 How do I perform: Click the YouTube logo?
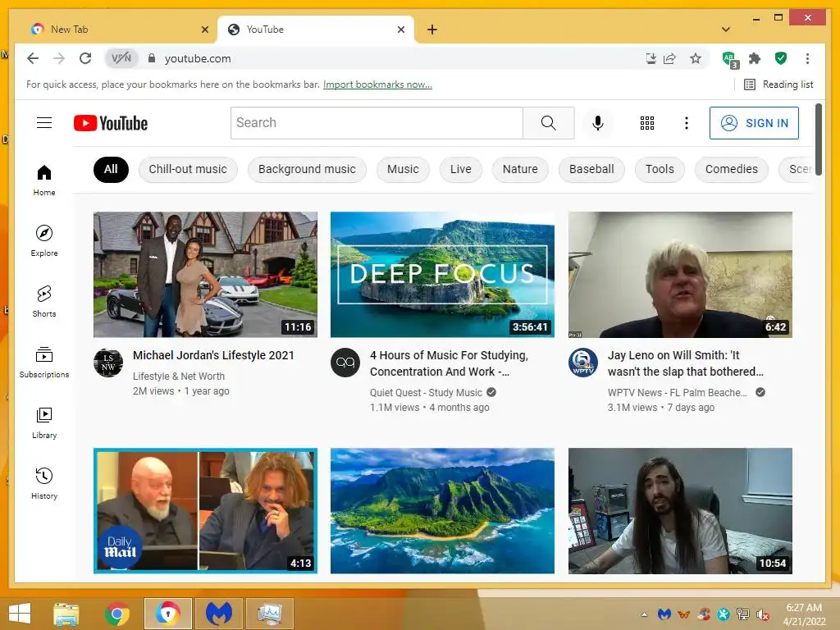pyautogui.click(x=111, y=123)
